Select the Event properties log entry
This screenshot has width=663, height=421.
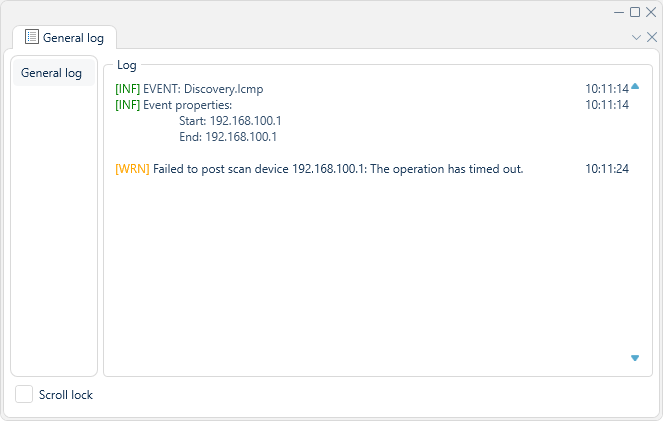tap(372, 105)
